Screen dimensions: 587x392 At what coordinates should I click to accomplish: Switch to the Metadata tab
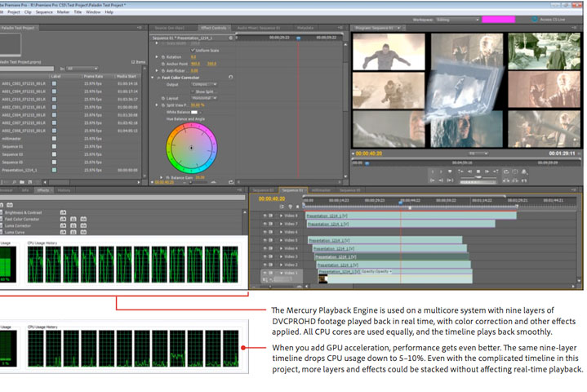[x=305, y=28]
